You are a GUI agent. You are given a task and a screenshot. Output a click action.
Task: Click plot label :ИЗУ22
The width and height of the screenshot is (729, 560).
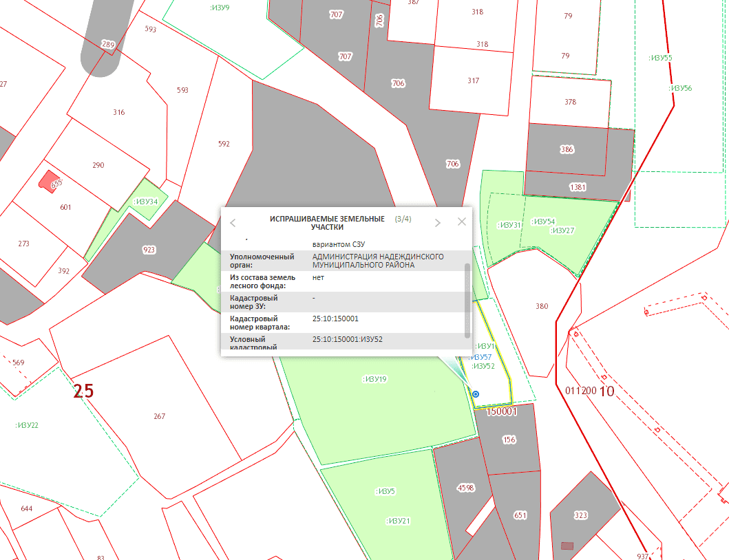coord(27,425)
